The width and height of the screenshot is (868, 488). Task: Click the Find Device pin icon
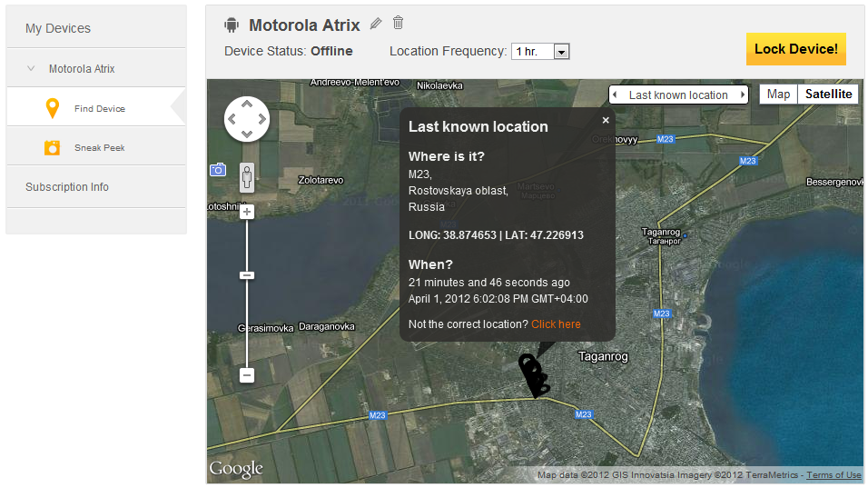(52, 108)
